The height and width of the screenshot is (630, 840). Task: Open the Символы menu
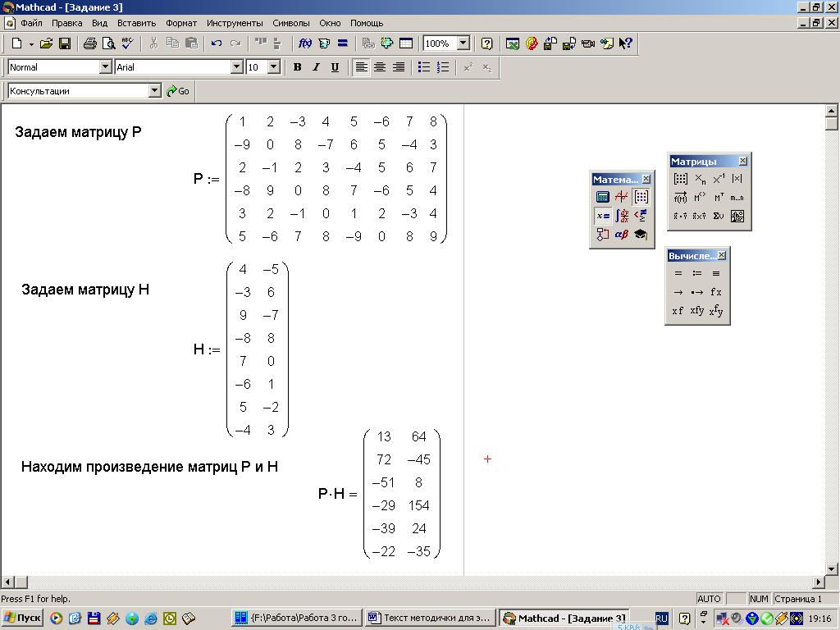(291, 23)
